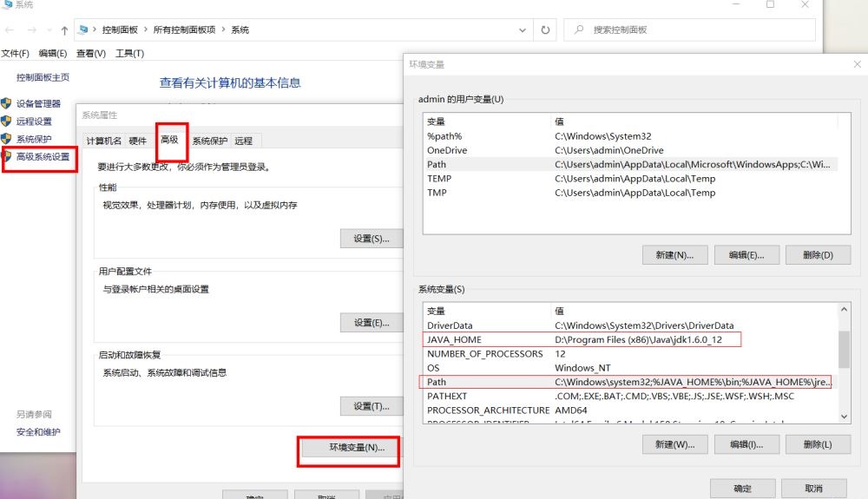Close the 环境变量 dialog with X
Screen dimensions: 868x499
(857, 64)
